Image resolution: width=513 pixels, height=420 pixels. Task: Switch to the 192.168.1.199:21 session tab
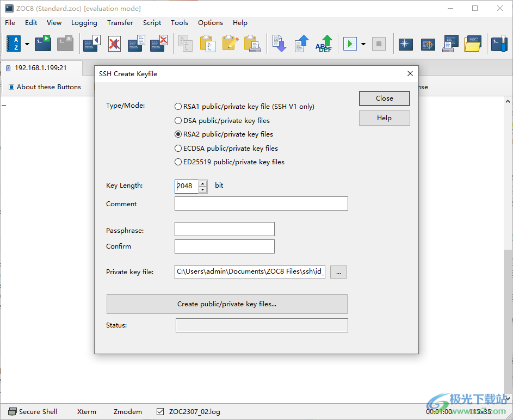pos(40,68)
